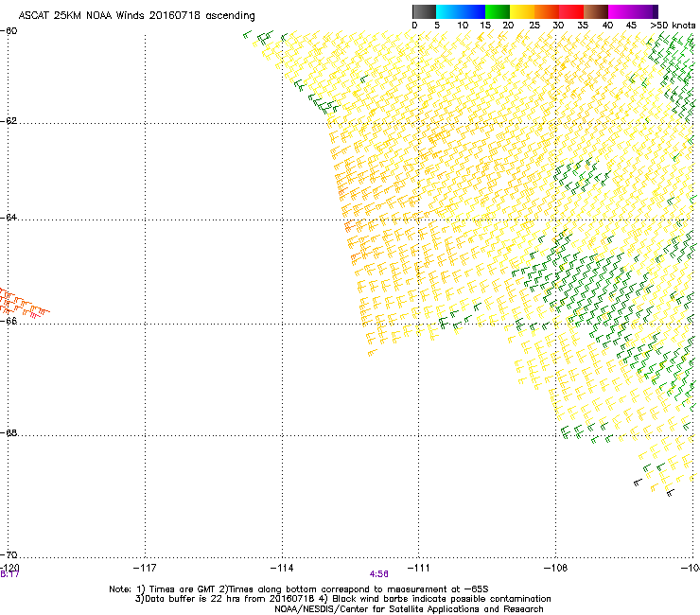Click the cyan-to-blue 5–15 knots color segment

pos(461,11)
